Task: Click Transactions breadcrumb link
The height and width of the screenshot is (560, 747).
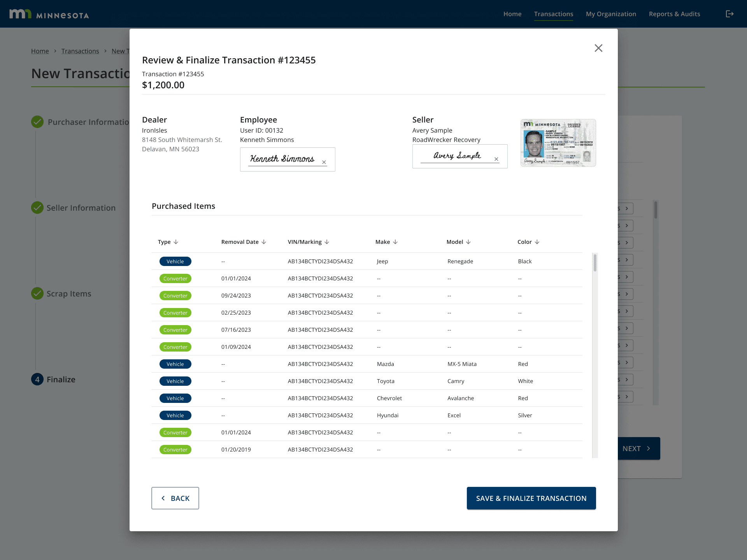Action: click(80, 51)
